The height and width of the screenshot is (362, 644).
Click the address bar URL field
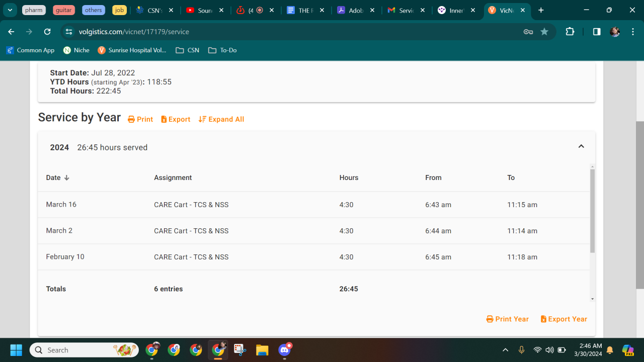[297, 32]
